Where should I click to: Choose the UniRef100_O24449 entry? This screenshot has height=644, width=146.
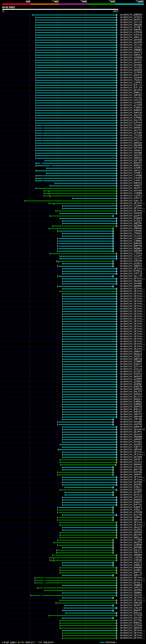click(x=131, y=77)
